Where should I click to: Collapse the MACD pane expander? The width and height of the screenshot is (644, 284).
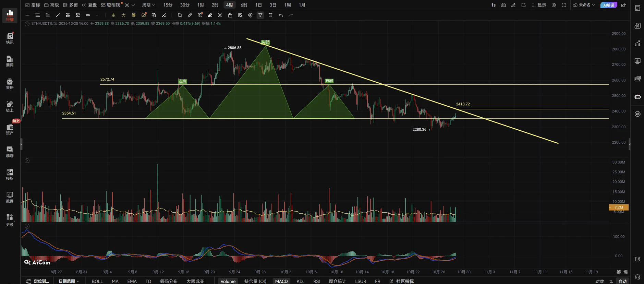point(27,226)
